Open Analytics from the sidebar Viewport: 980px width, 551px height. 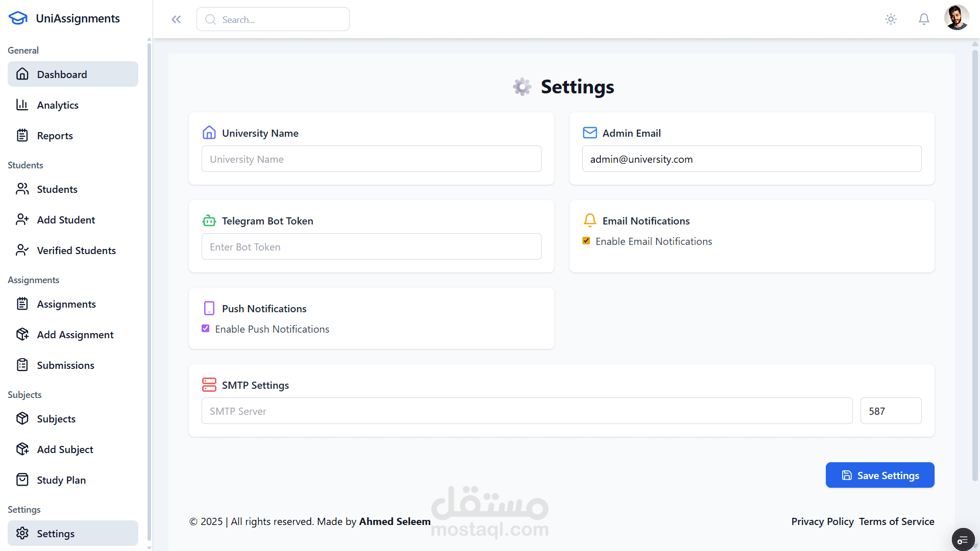click(x=58, y=105)
